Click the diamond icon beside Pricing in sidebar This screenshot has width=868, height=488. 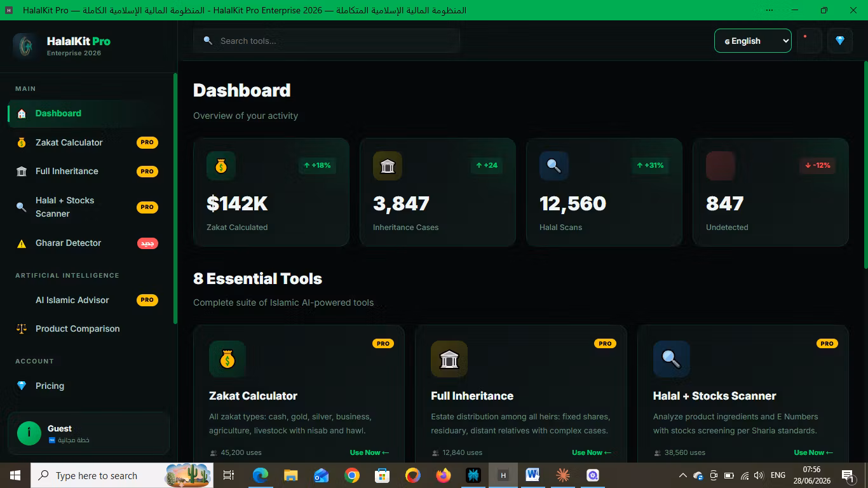(x=22, y=386)
